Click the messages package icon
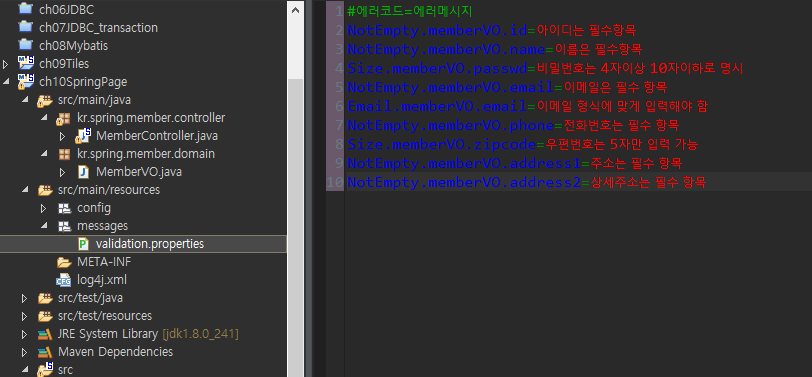812x377 pixels. click(x=64, y=226)
